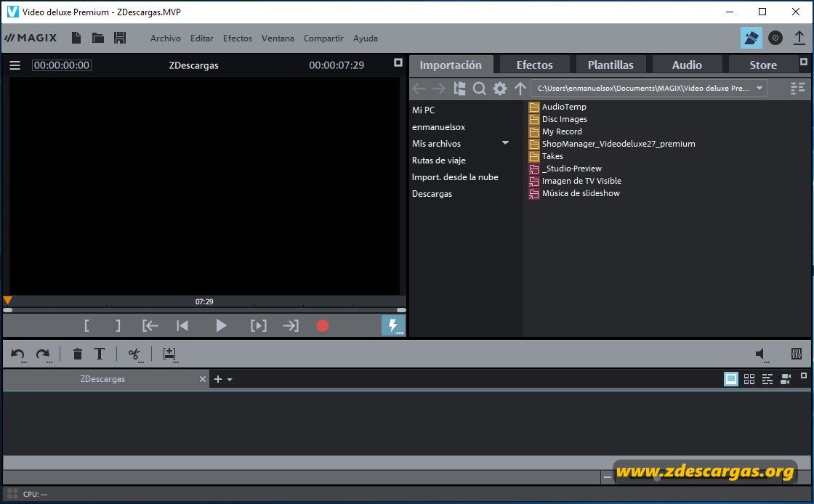This screenshot has height=504, width=814.
Task: Select Mi PC location link
Action: coord(424,110)
